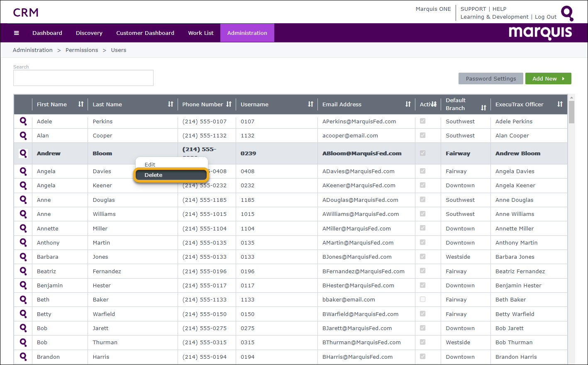The height and width of the screenshot is (365, 588).
Task: Open the HELP link
Action: pyautogui.click(x=499, y=9)
